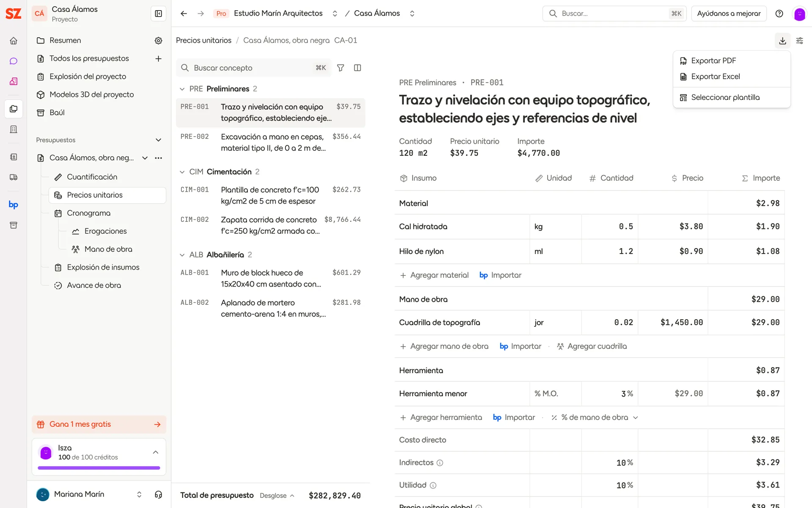Open Cuantificación in budget tree
This screenshot has height=508, width=812.
[x=107, y=177]
